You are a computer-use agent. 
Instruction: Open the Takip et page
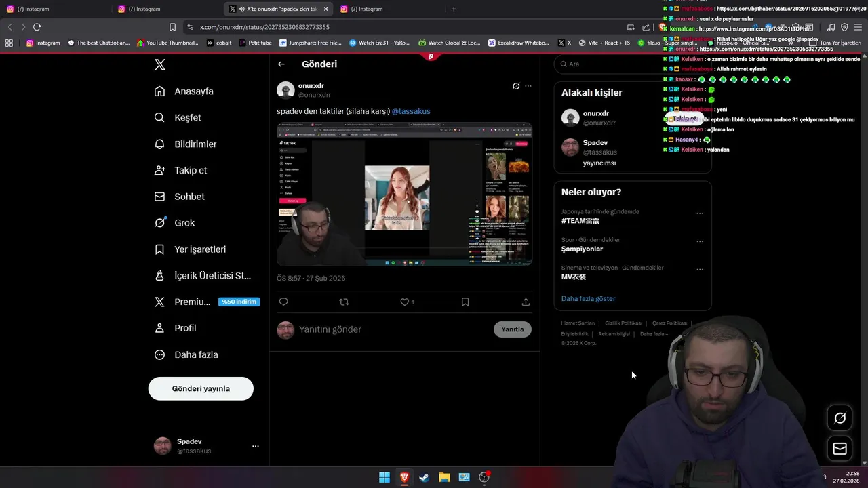(x=181, y=170)
